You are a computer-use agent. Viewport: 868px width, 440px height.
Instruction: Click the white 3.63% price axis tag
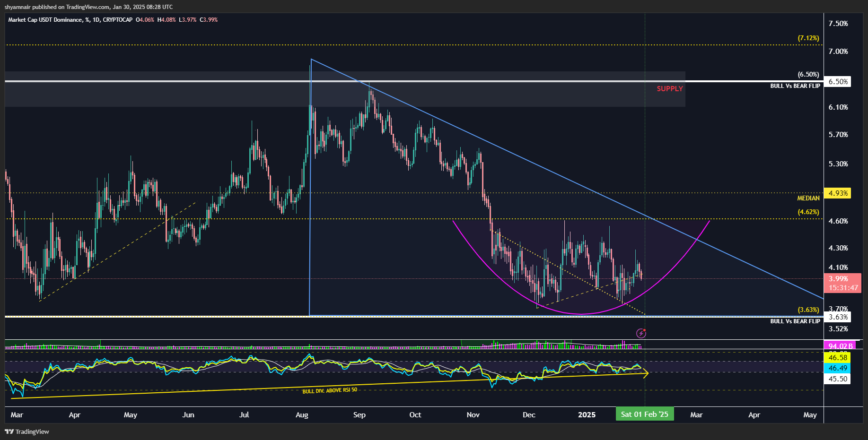click(x=838, y=317)
